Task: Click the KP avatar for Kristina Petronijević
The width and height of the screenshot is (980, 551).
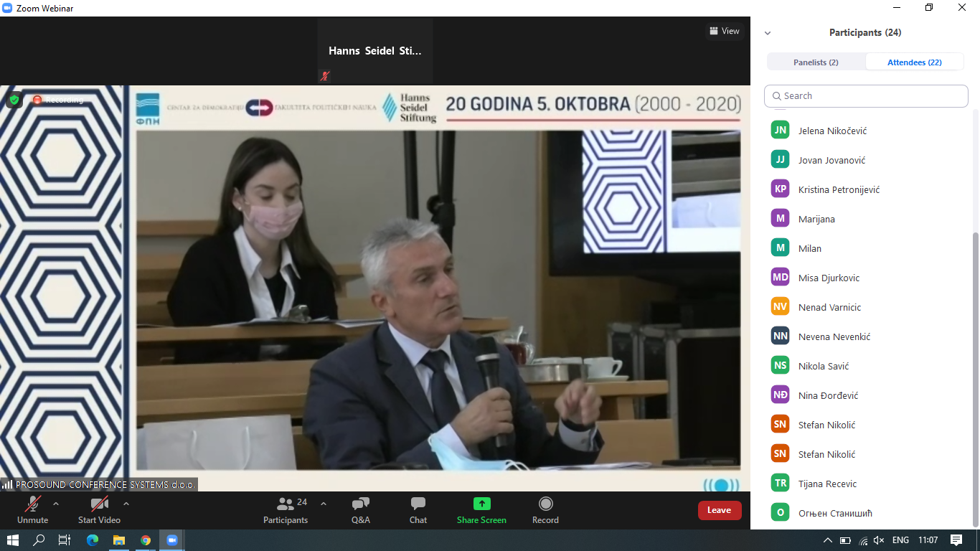Action: pos(780,189)
